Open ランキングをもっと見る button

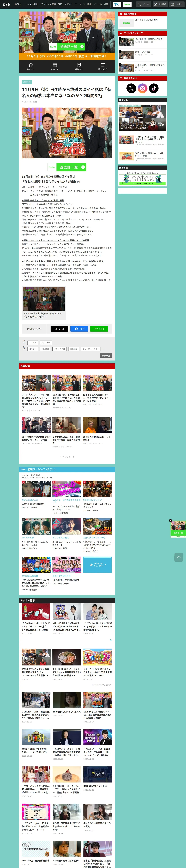(x=97, y=565)
